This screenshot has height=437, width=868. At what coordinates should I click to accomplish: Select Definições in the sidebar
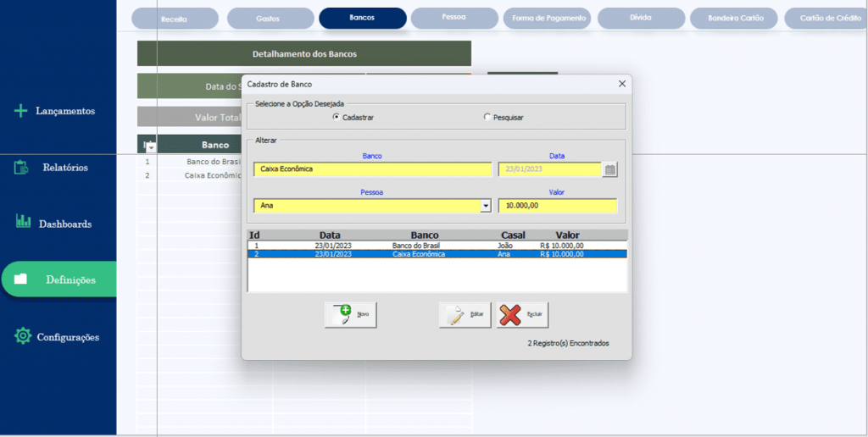[x=58, y=279]
